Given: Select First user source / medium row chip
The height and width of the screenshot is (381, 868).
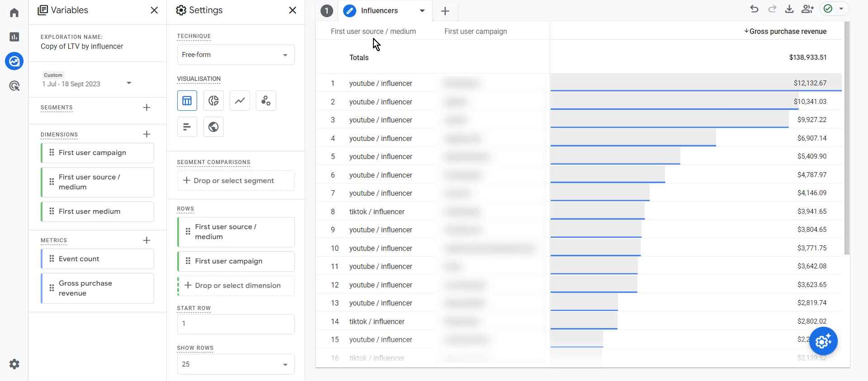Looking at the screenshot, I should [x=236, y=232].
